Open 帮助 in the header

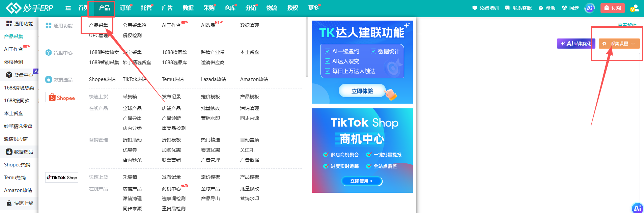click(547, 8)
